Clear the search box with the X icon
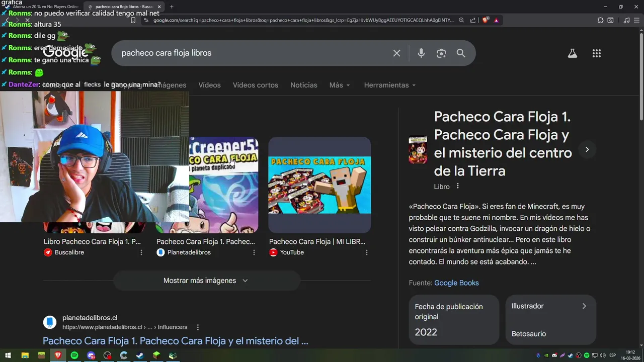 click(397, 53)
